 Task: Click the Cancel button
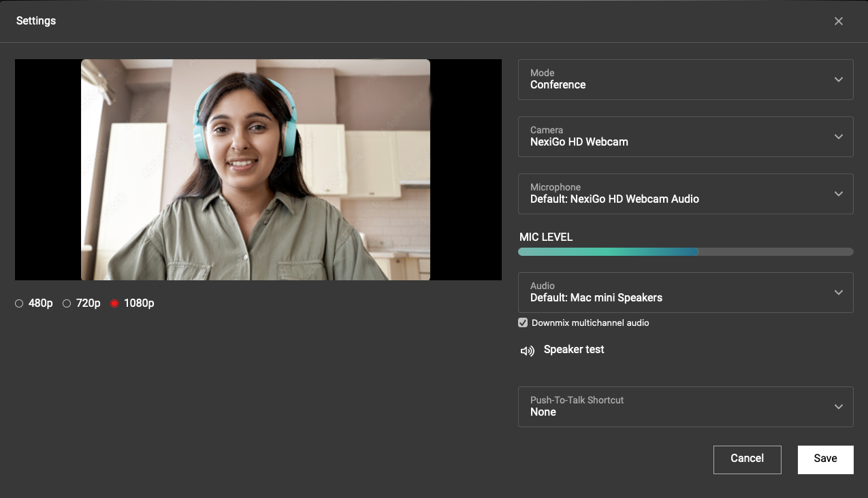click(x=747, y=459)
